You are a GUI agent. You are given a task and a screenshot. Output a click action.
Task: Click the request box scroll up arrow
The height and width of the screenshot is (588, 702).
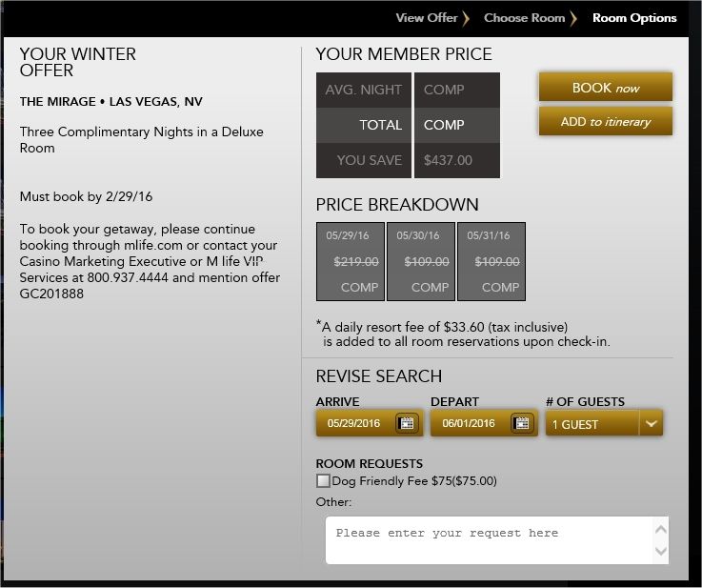pos(661,529)
